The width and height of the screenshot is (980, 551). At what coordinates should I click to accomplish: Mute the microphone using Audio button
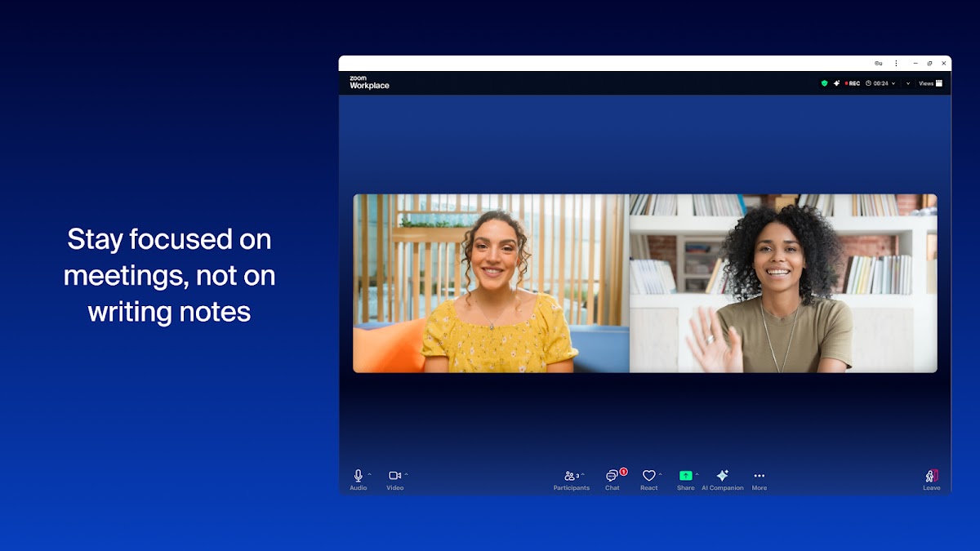358,476
